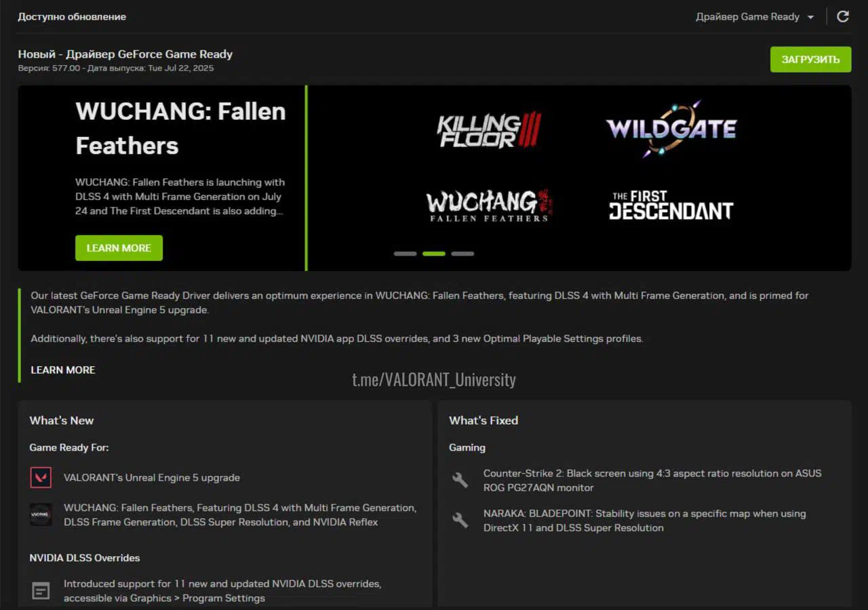
Task: Click the VALORANT game icon
Action: point(41,477)
